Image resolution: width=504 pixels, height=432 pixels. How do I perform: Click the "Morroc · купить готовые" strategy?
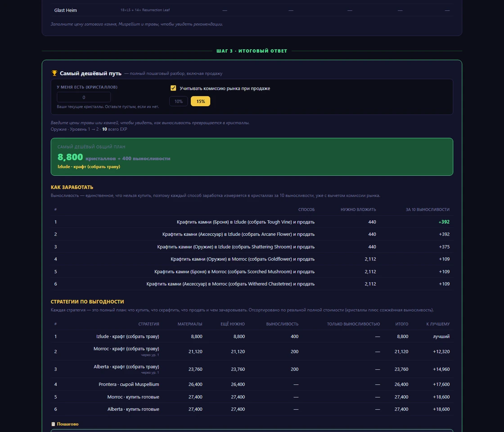(x=133, y=397)
